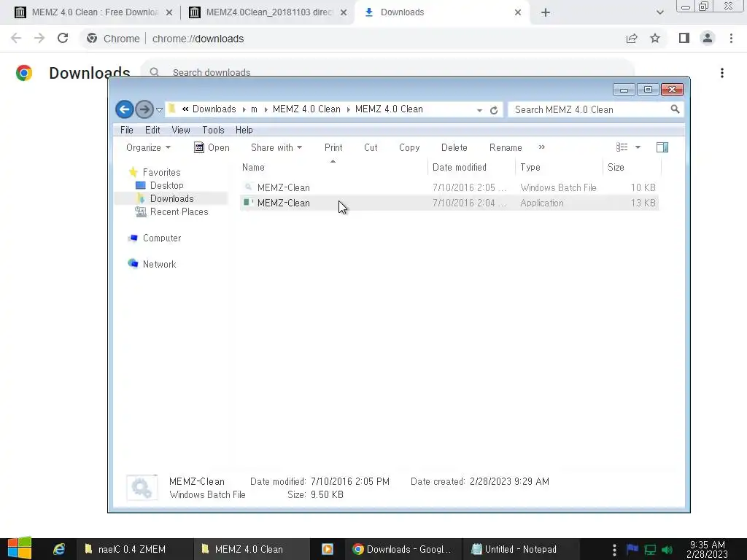The image size is (747, 560).
Task: Open Chrome tab search dropdown
Action: coord(659,12)
